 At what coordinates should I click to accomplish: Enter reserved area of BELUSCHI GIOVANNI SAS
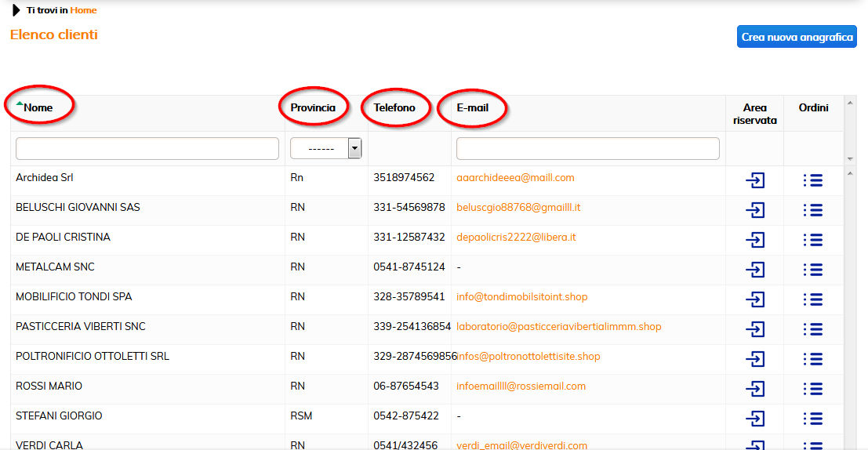point(754,210)
